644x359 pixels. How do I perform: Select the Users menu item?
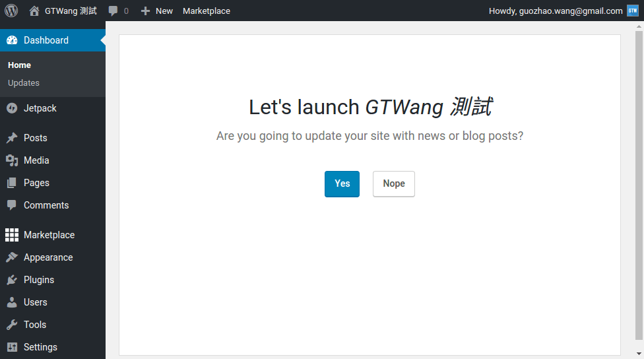pos(35,302)
